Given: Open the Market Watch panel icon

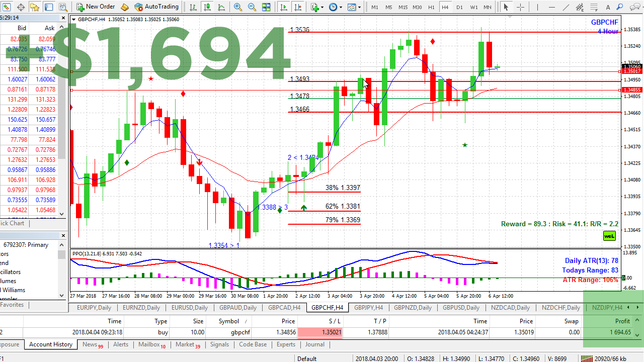Looking at the screenshot, I should point(7,7).
